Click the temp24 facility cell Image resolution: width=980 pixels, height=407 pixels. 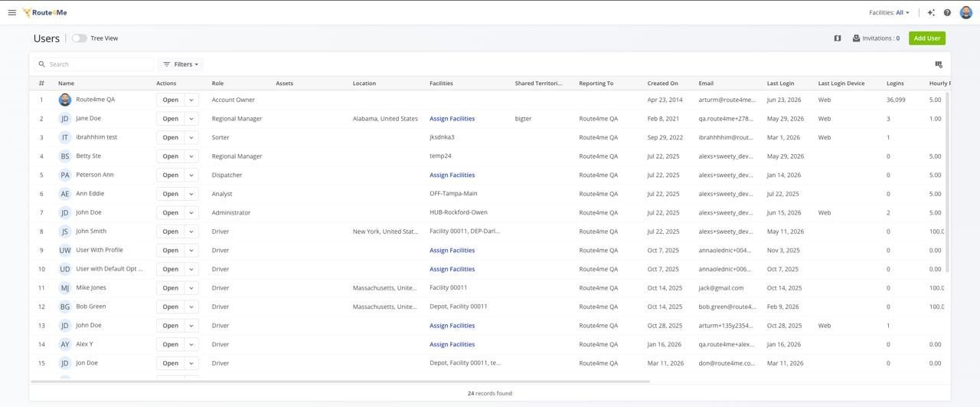[x=440, y=156]
